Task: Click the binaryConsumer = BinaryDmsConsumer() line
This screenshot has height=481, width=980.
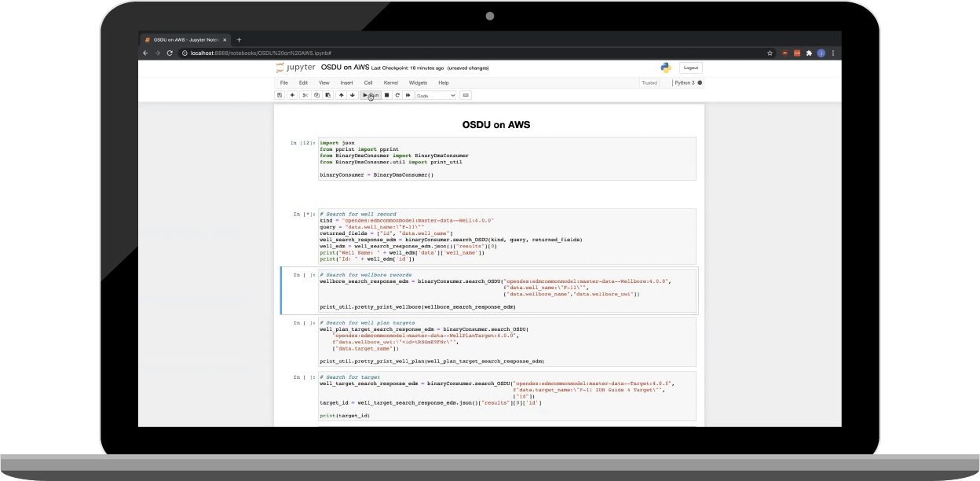Action: pos(376,174)
